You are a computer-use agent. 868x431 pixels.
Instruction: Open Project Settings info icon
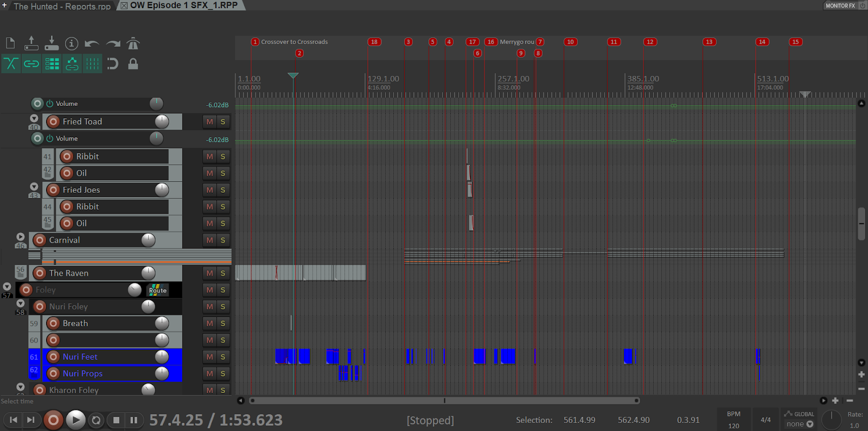tap(72, 43)
